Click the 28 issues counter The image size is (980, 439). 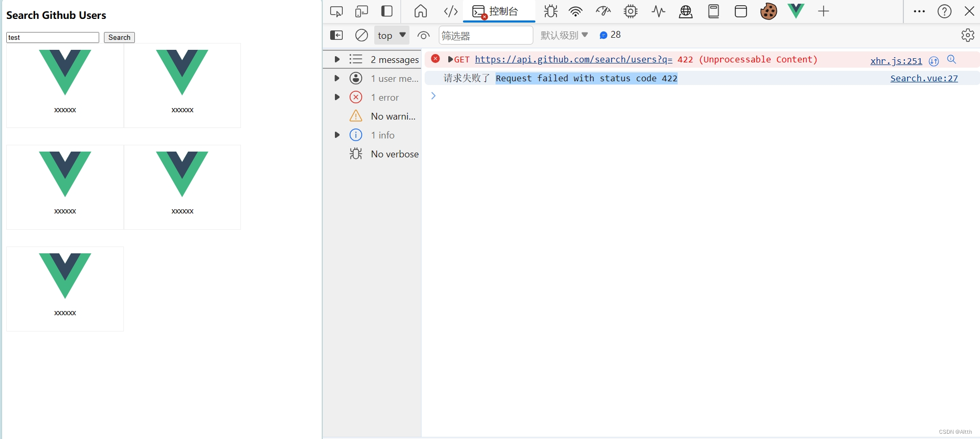coord(610,35)
